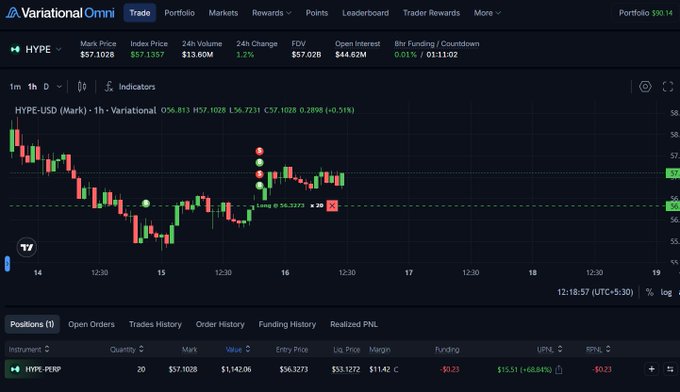Viewport: 680px width, 392px height.
Task: Click entry price $56.3273 cell
Action: [294, 369]
